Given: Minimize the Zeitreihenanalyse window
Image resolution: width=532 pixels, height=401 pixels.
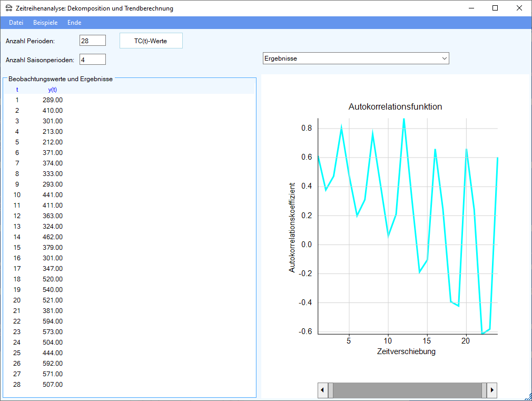Looking at the screenshot, I should coord(471,8).
